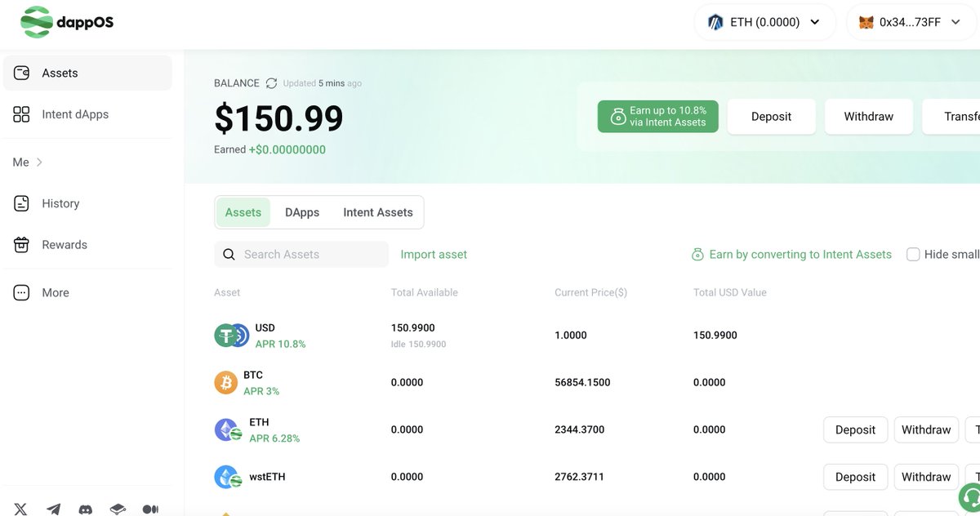980x516 pixels.
Task: Click Withdraw in the ETH row
Action: click(x=926, y=429)
